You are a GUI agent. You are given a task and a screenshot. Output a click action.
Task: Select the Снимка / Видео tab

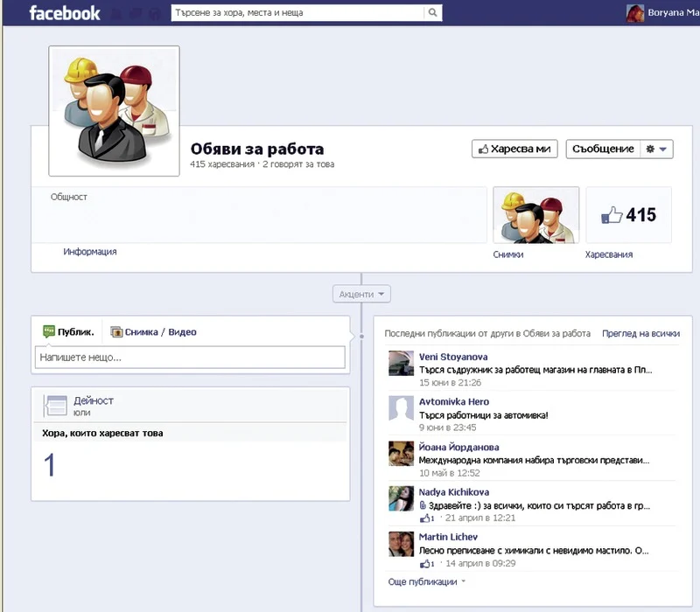click(x=153, y=332)
